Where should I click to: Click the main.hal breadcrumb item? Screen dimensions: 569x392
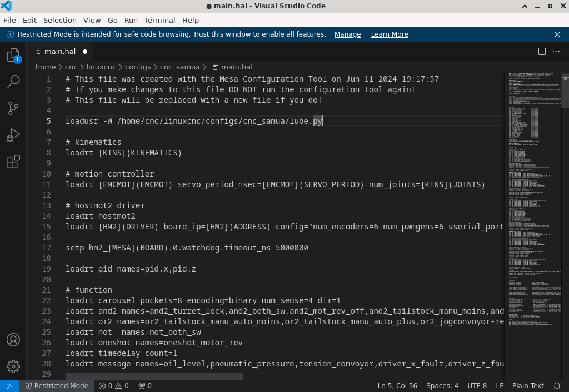coord(233,67)
